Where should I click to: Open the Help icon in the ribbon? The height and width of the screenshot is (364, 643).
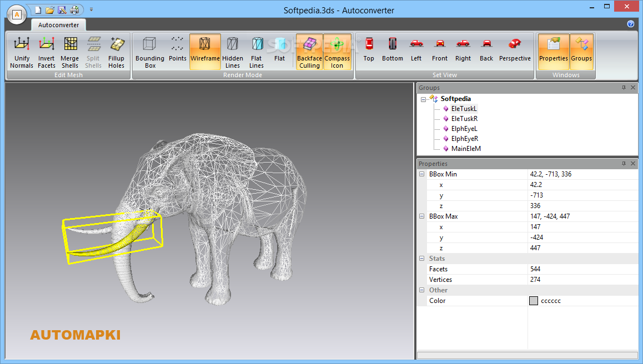[631, 24]
